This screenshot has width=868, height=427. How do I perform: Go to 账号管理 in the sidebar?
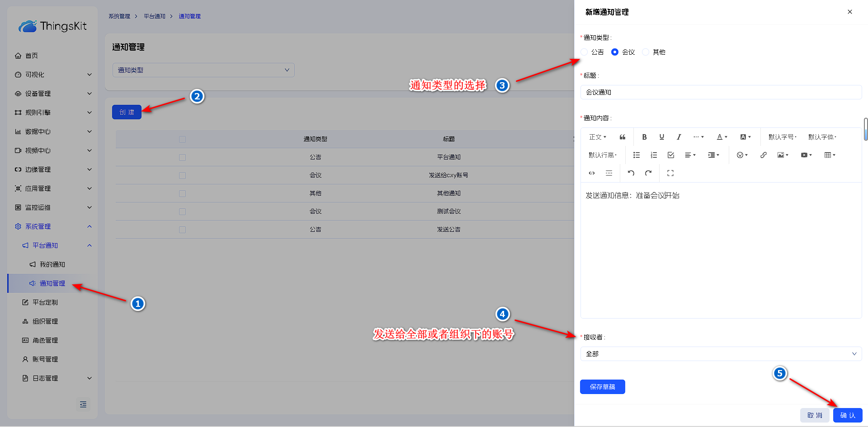coord(45,359)
